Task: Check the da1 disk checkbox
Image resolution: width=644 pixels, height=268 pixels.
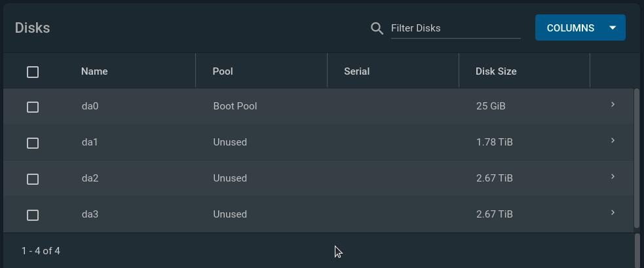Action: click(33, 143)
